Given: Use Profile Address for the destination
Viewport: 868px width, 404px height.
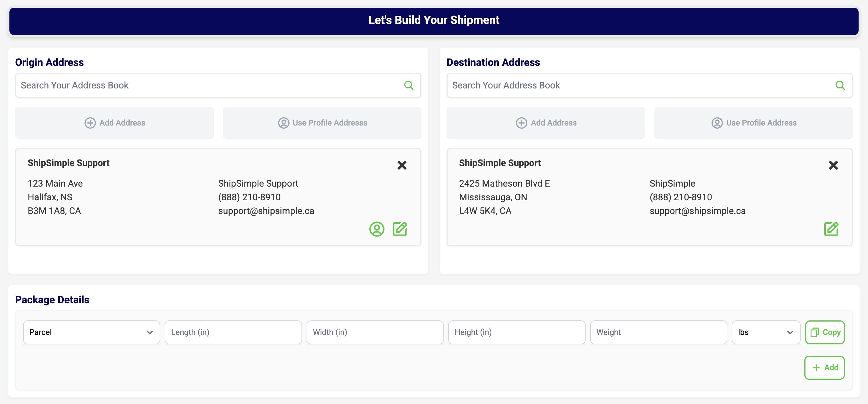Looking at the screenshot, I should (x=754, y=123).
